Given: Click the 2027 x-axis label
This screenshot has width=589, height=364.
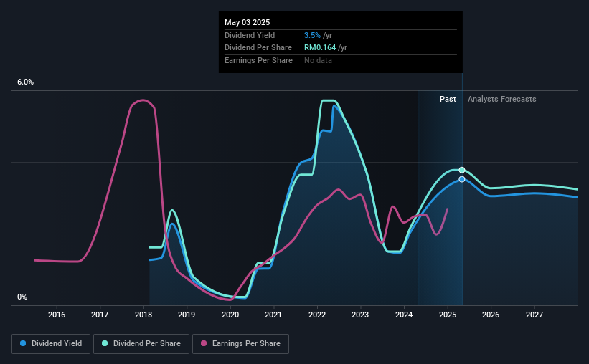Looking at the screenshot, I should coord(534,315).
